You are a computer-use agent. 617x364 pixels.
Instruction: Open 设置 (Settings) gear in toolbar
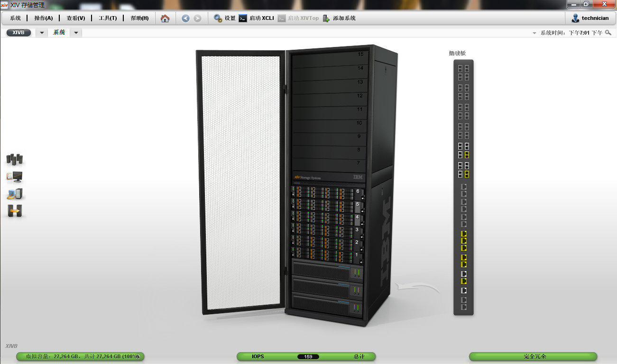click(x=224, y=18)
